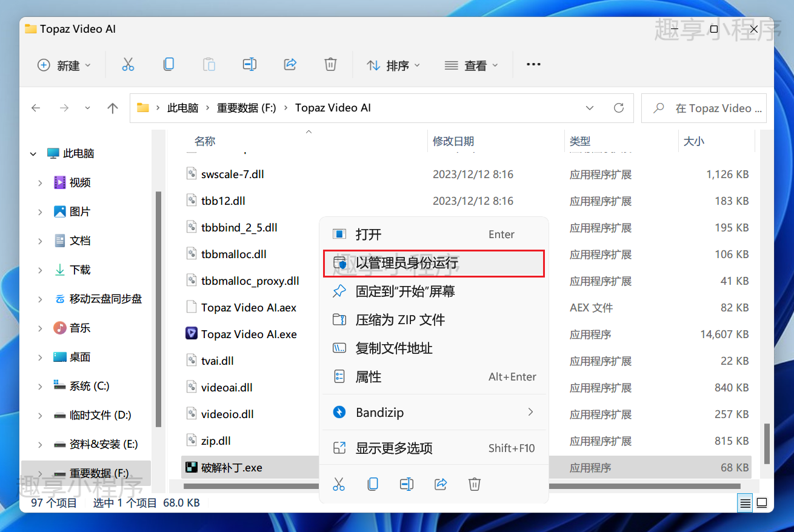Sort by the 类型 column header
794x532 pixels.
click(580, 141)
